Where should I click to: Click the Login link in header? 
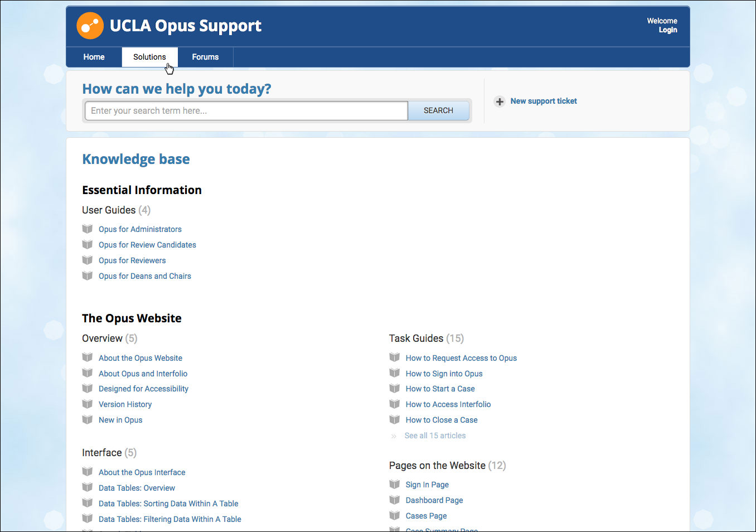[668, 30]
